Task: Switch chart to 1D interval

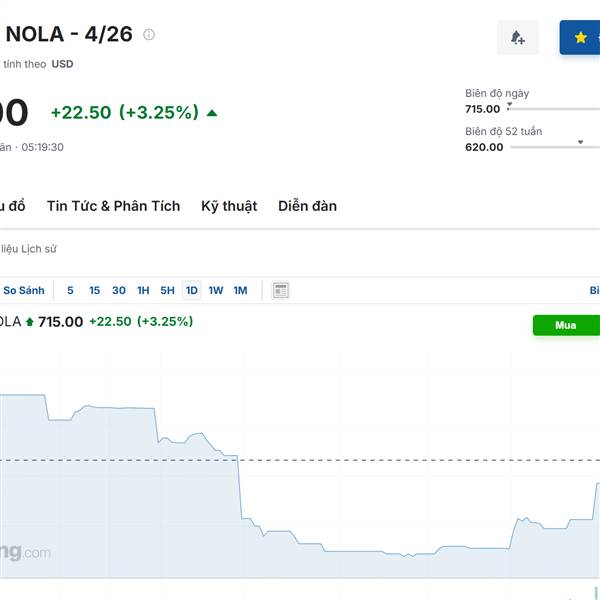Action: (x=192, y=291)
